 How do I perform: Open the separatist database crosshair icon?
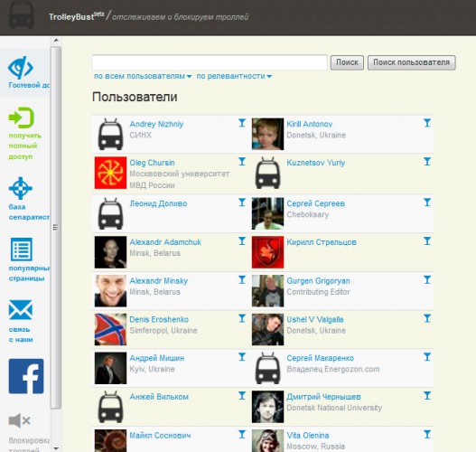point(21,188)
